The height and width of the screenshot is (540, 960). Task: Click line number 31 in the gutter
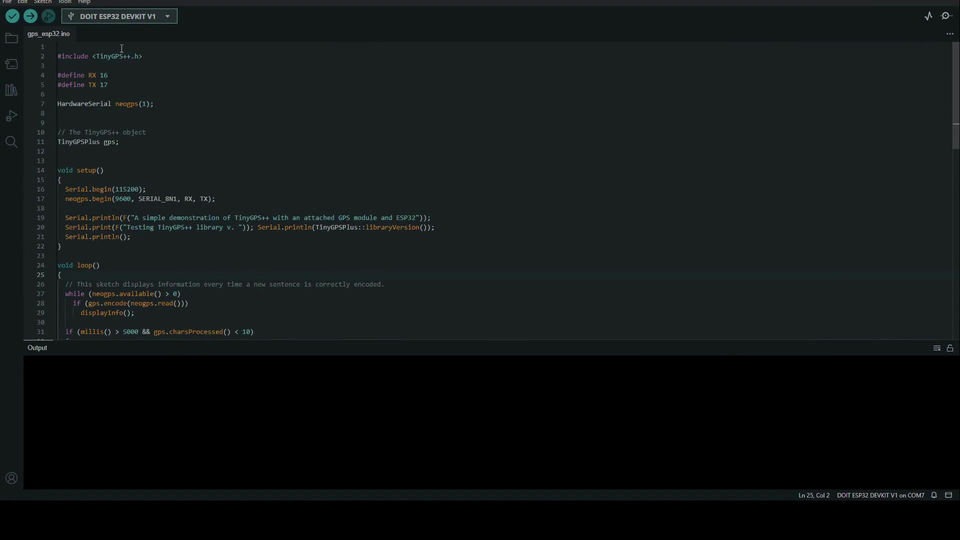coord(40,332)
